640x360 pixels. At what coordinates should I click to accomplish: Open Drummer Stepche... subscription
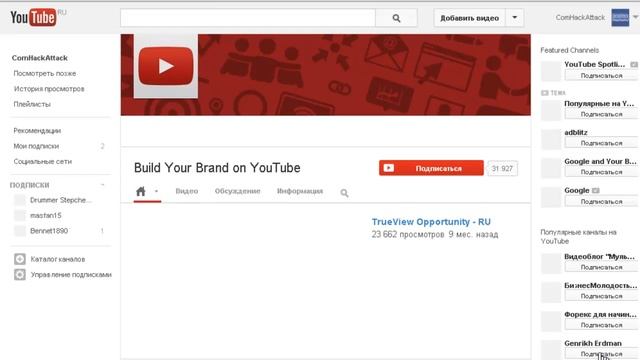point(61,200)
